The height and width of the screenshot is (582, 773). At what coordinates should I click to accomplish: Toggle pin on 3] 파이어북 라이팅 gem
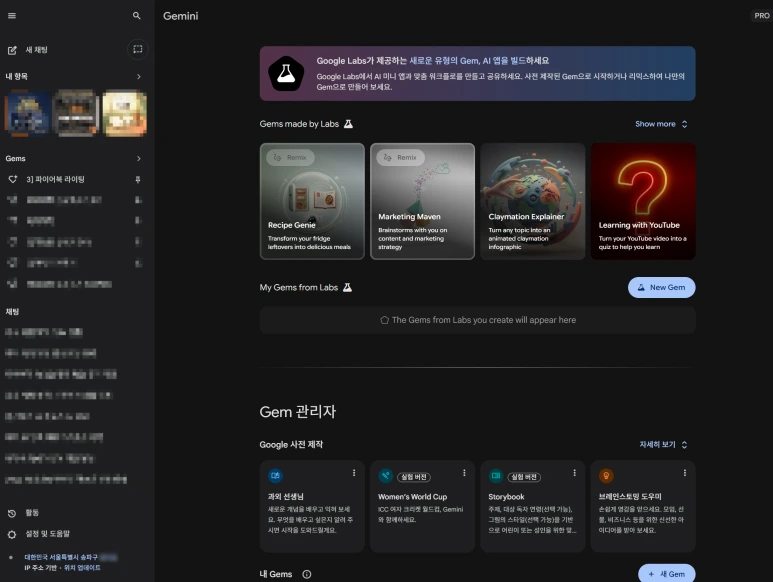[x=138, y=180]
